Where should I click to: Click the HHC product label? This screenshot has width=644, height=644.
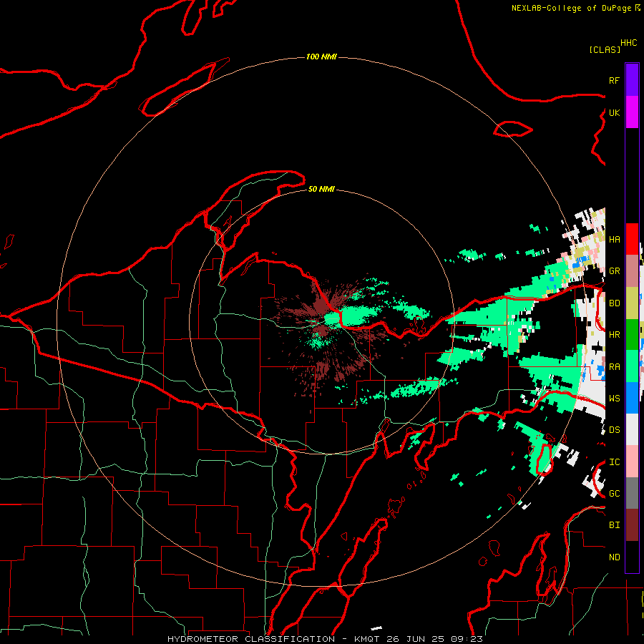click(x=628, y=43)
